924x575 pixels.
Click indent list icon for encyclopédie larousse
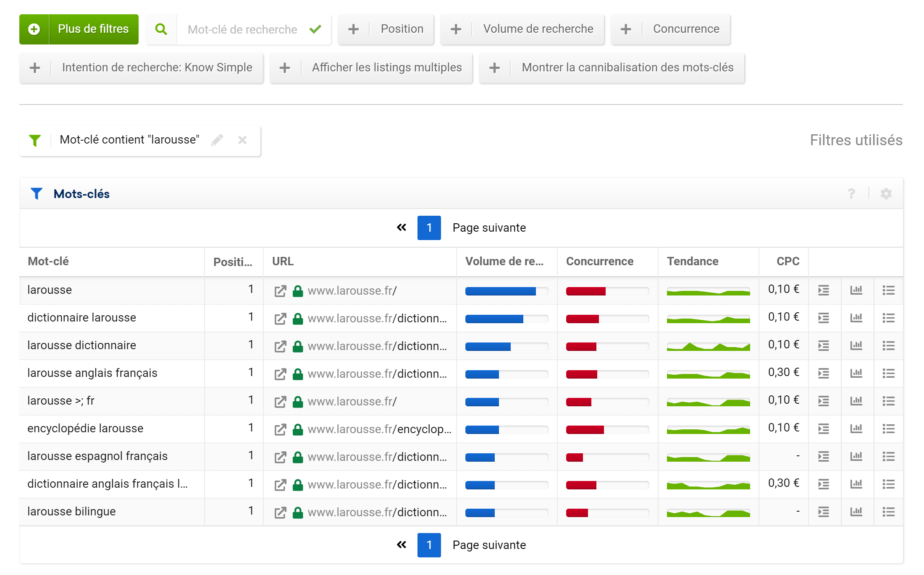coord(824,429)
